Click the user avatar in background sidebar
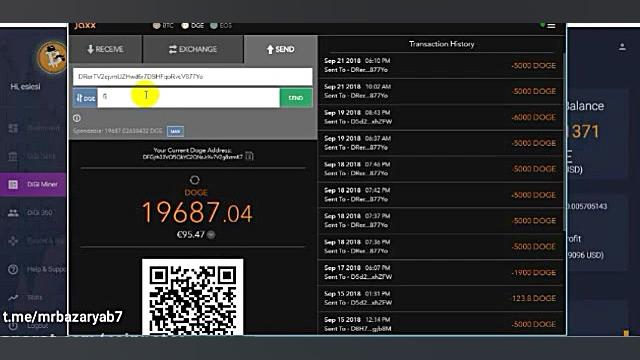The width and height of the screenshot is (640, 360). tap(52, 57)
